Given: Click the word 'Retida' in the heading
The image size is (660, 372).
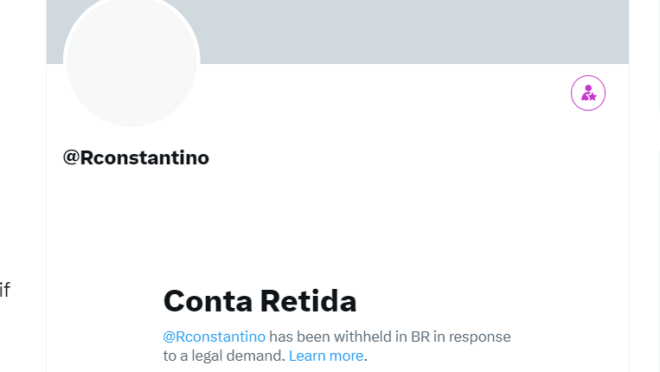Looking at the screenshot, I should (x=308, y=301).
